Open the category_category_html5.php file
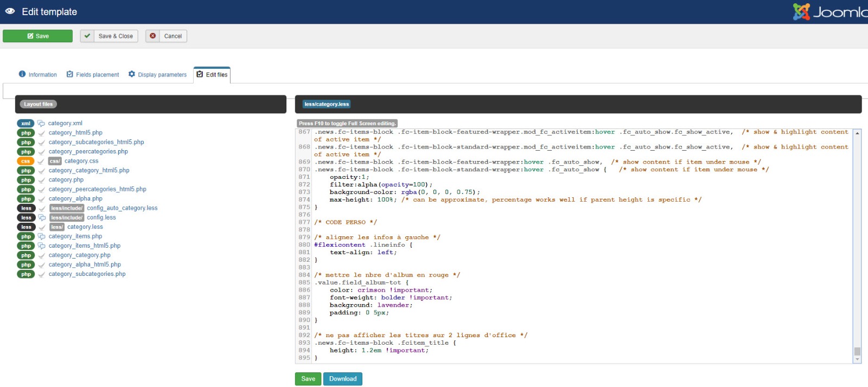 (89, 171)
